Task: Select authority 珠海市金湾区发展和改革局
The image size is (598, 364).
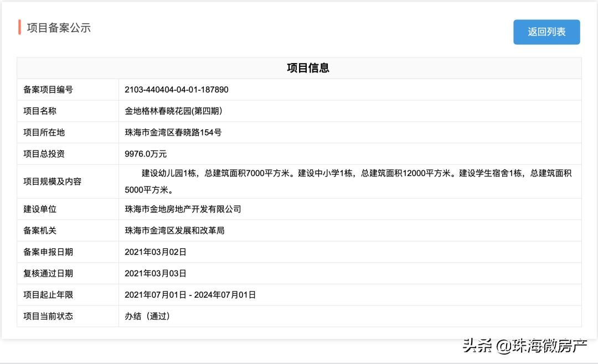Action: [x=174, y=231]
